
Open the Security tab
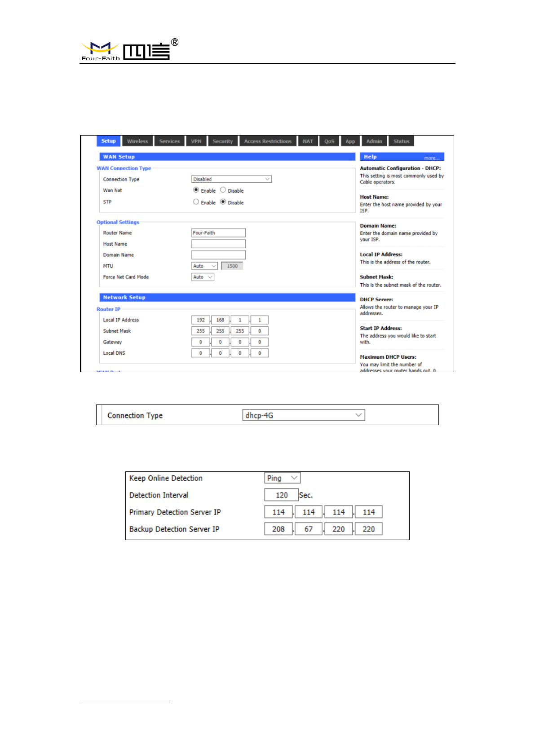click(223, 141)
